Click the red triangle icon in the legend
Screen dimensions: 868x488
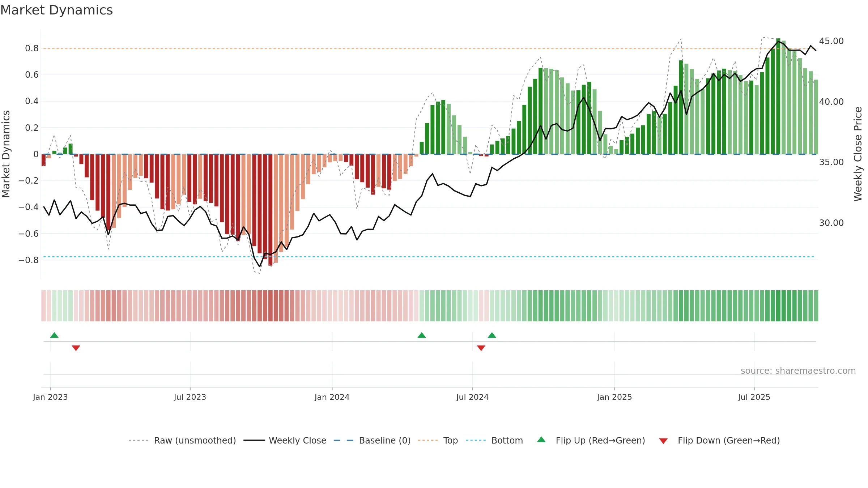[663, 441]
